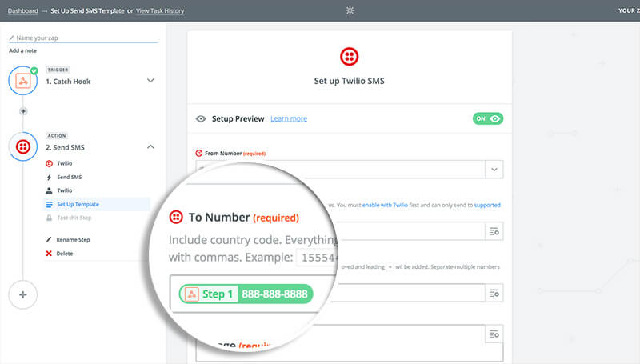Open View Task History link
This screenshot has width=640, height=364.
point(160,10)
